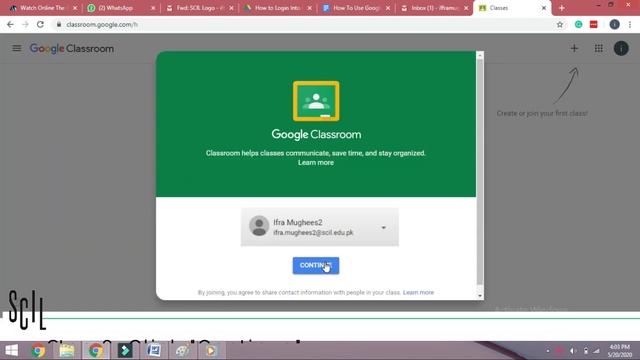Click the Google Classroom logo
The image size is (640, 360).
click(72, 49)
